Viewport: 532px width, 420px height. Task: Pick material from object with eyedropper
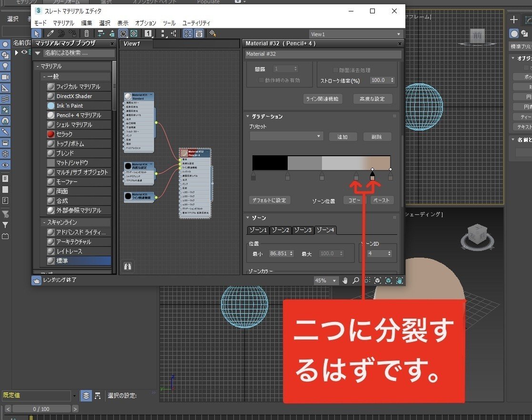50,34
